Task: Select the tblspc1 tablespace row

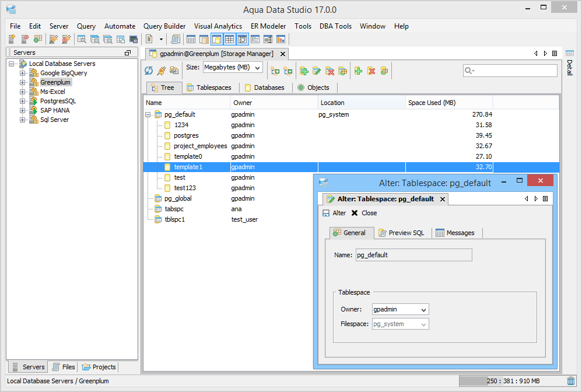Action: (x=228, y=219)
